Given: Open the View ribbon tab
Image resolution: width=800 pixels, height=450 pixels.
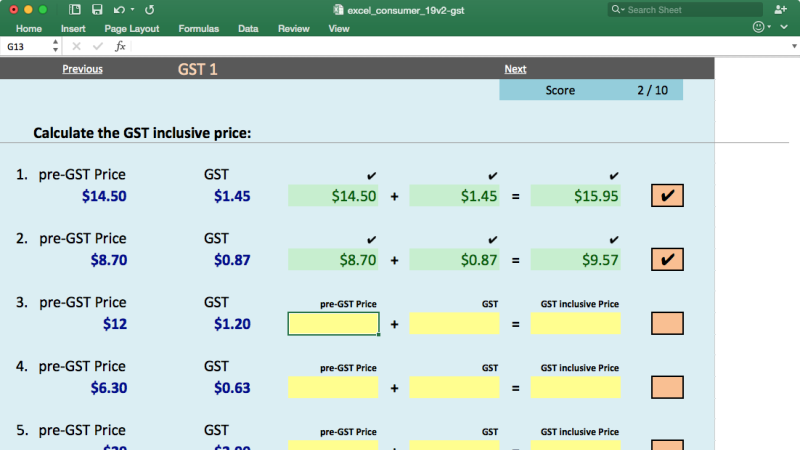Looking at the screenshot, I should (x=339, y=29).
